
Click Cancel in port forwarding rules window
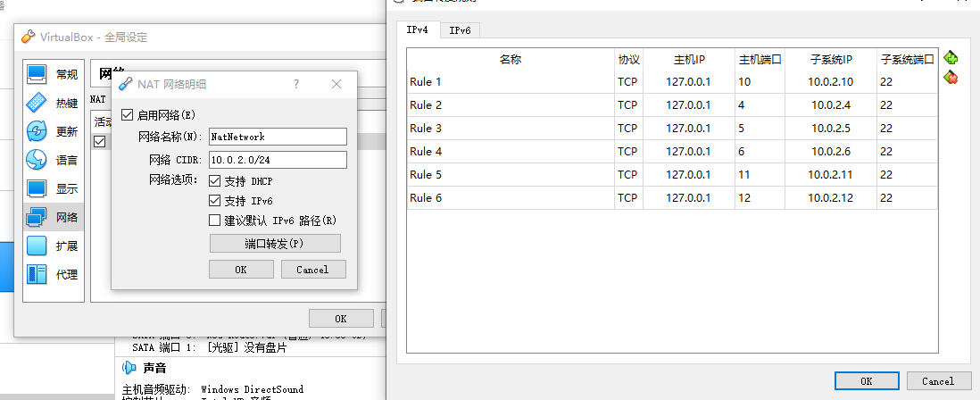[x=938, y=380]
